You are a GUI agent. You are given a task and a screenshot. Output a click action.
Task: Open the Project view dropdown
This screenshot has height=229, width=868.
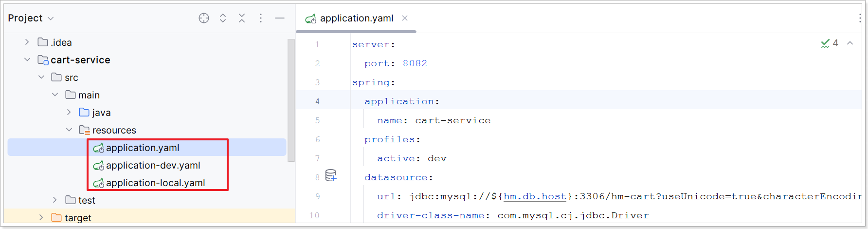tap(31, 18)
